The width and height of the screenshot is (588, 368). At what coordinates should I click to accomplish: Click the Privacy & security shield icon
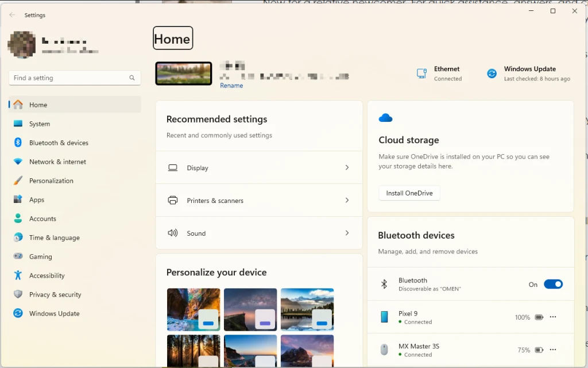tap(18, 294)
